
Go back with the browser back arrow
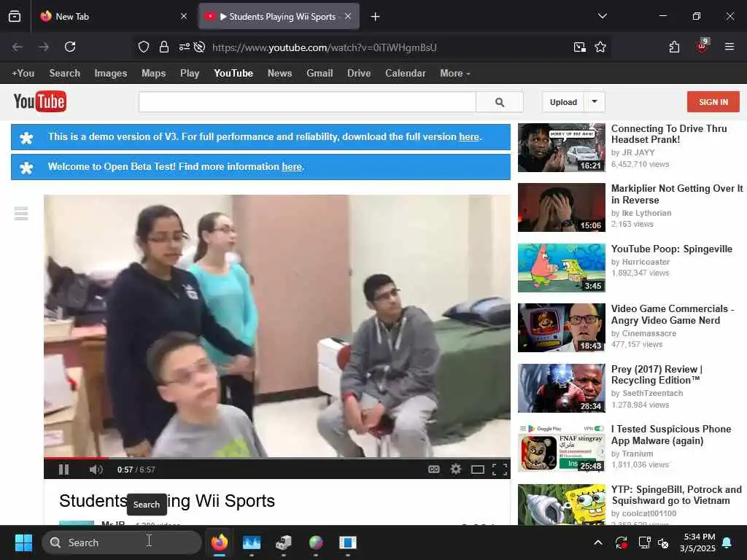tap(18, 47)
